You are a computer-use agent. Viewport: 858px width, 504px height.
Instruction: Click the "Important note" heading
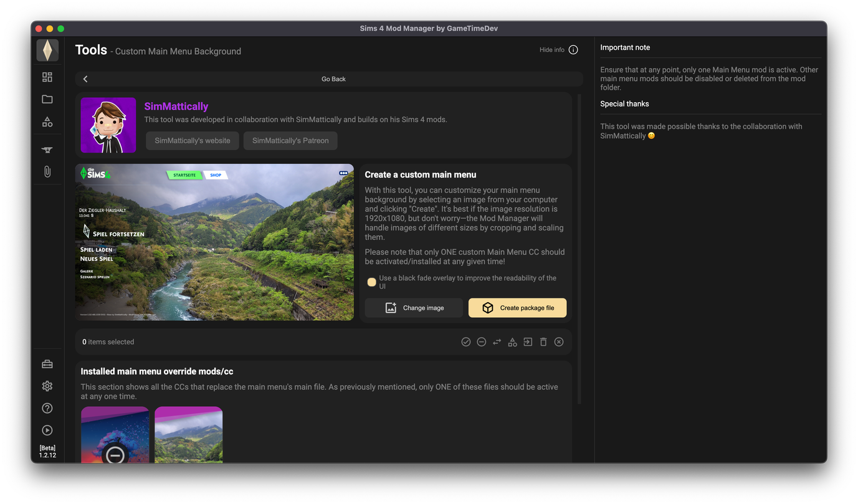click(625, 47)
